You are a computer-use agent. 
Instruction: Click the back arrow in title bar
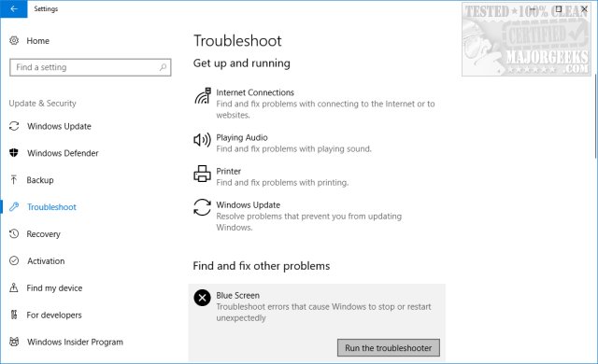pos(14,8)
